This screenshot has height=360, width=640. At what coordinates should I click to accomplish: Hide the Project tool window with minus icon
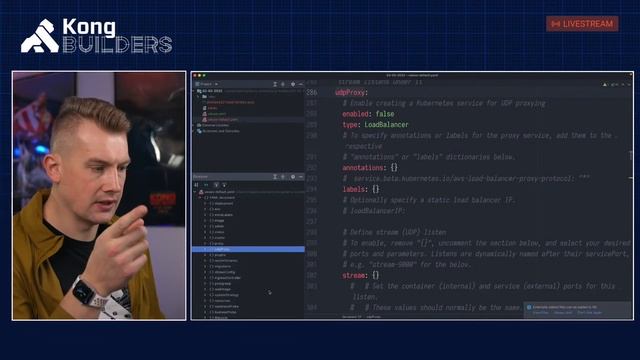pos(301,84)
